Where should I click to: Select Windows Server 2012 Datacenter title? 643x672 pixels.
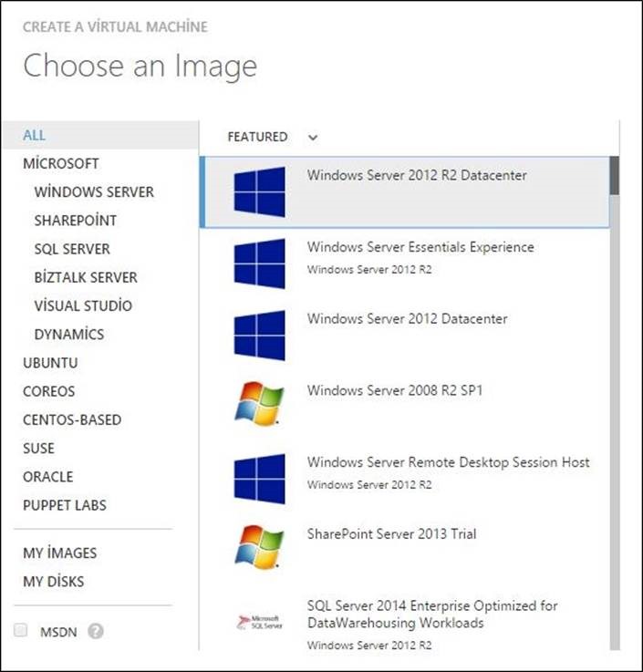pyautogui.click(x=407, y=319)
